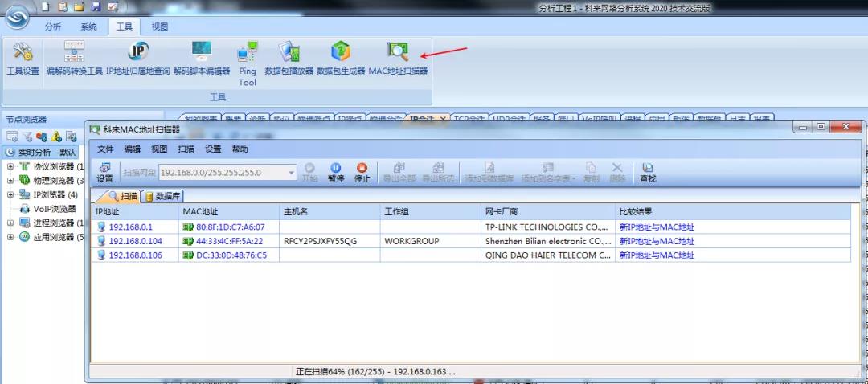
Task: Sort by the IP地址 column header
Action: [135, 212]
